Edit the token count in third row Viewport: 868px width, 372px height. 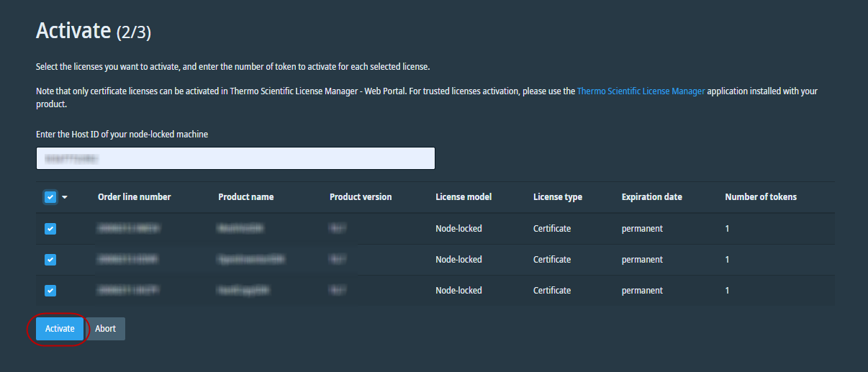[728, 291]
